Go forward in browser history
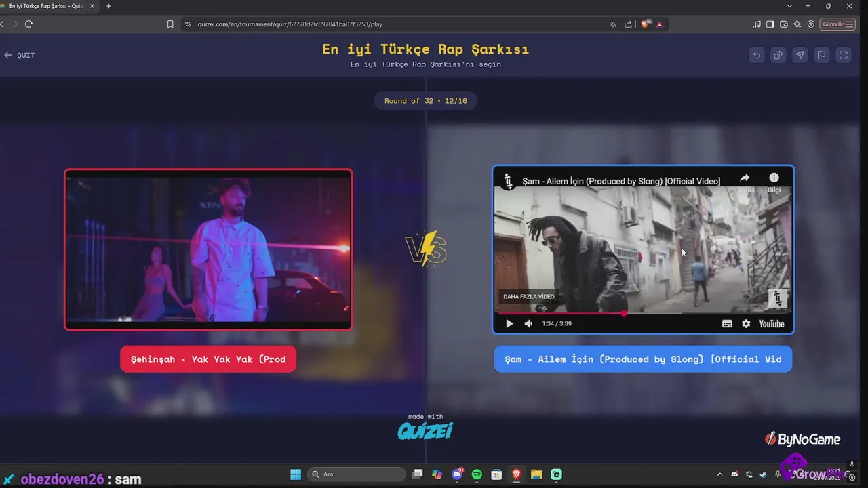This screenshot has height=488, width=868. click(15, 24)
